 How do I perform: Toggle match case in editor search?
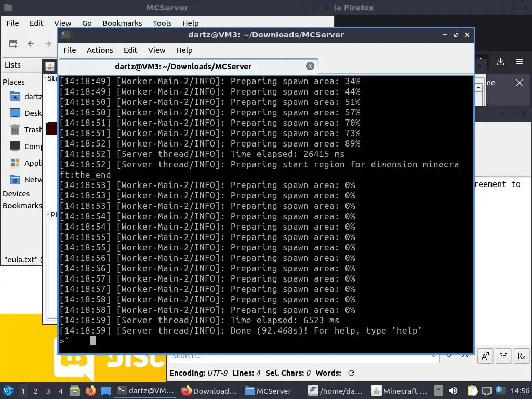(x=485, y=356)
